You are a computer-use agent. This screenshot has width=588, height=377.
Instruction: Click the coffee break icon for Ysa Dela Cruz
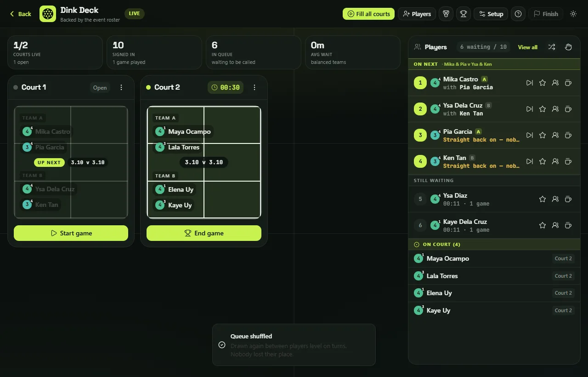(568, 109)
